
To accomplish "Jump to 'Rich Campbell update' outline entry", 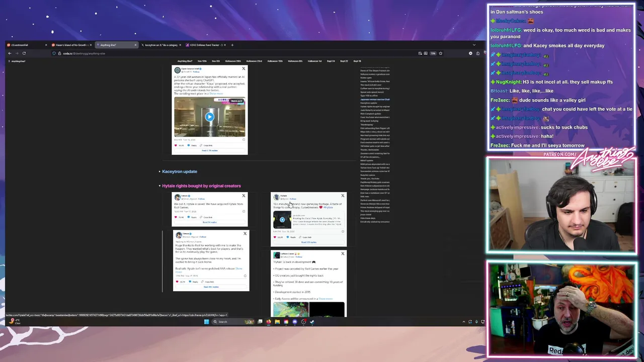I will (371, 114).
